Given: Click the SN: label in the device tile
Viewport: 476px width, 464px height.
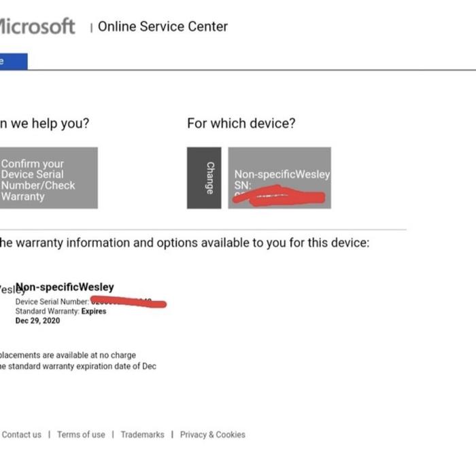Looking at the screenshot, I should point(243,185).
